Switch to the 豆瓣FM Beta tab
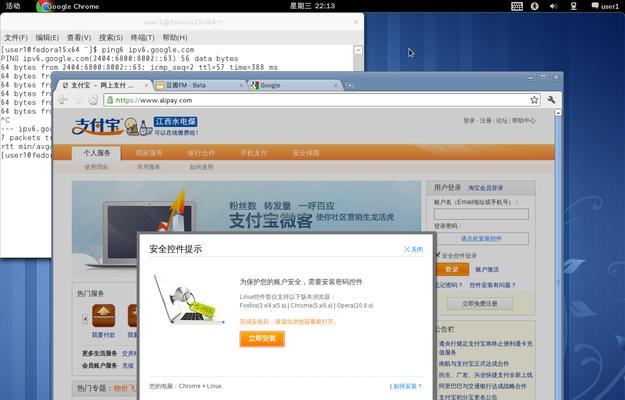Viewport: 625px width, 400px height. click(x=200, y=85)
